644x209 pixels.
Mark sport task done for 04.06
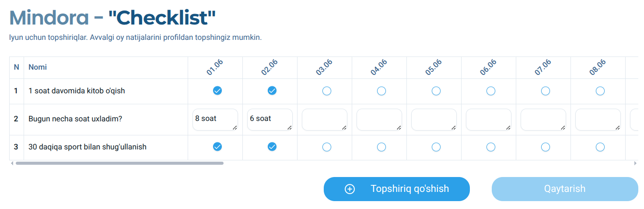[381, 147]
